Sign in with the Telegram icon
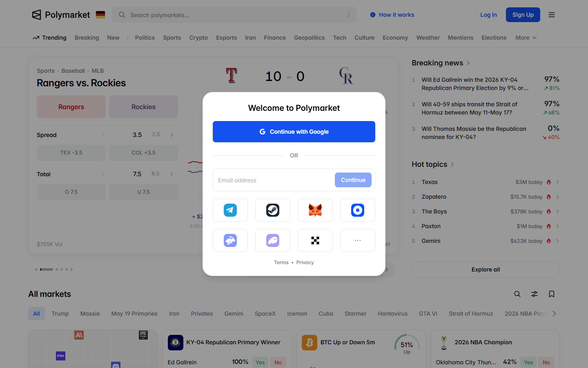 [x=230, y=210]
